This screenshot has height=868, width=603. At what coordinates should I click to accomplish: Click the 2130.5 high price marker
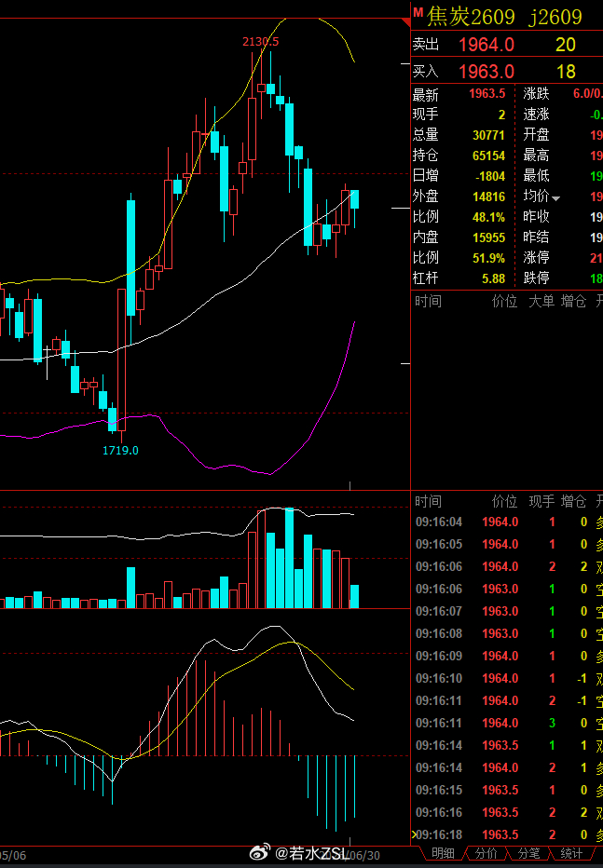[261, 42]
